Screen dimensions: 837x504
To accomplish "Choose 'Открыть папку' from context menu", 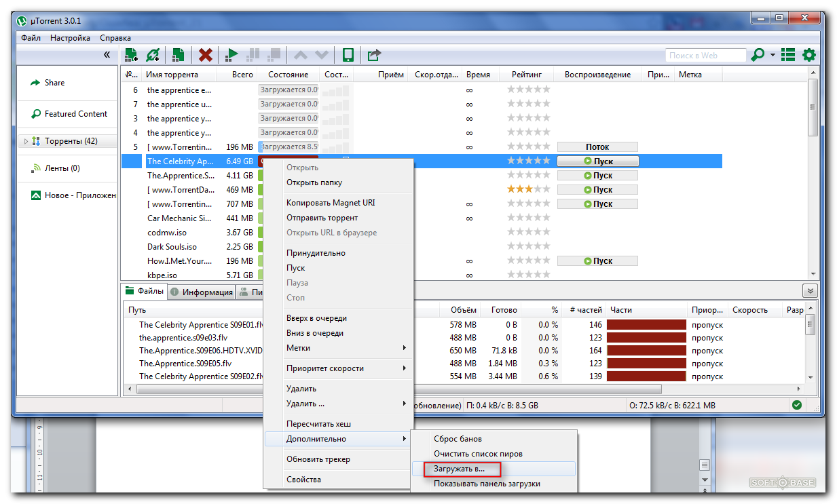I will 314,182.
